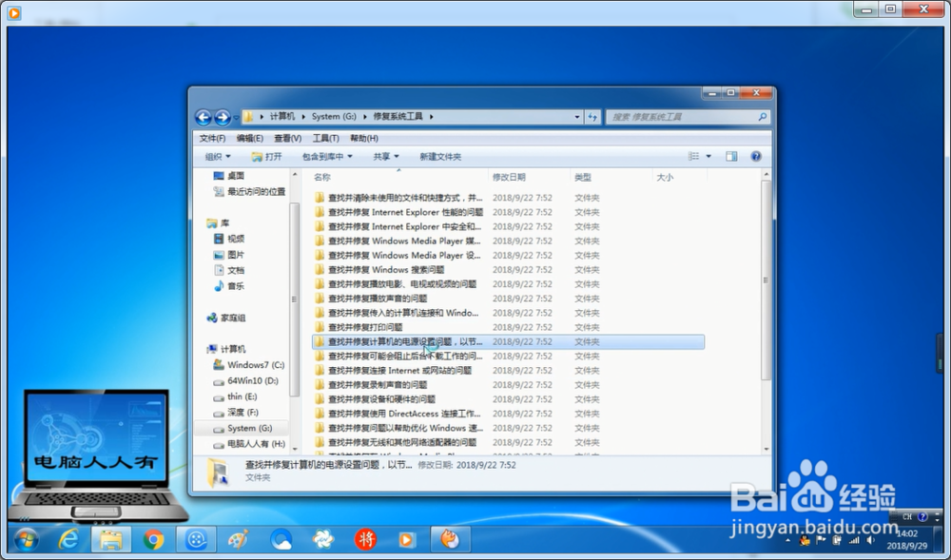Click the Action Center flag tray icon
Viewport: 951px width, 560px height.
(822, 540)
